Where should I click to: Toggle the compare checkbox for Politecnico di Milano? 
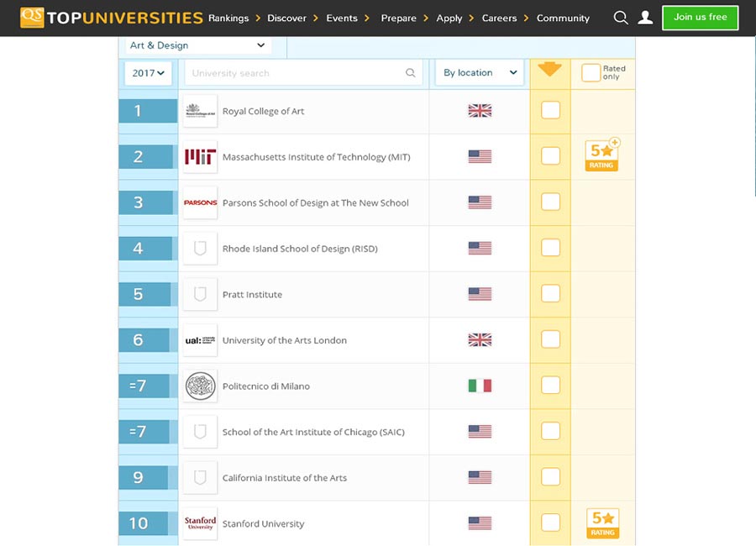pos(550,385)
